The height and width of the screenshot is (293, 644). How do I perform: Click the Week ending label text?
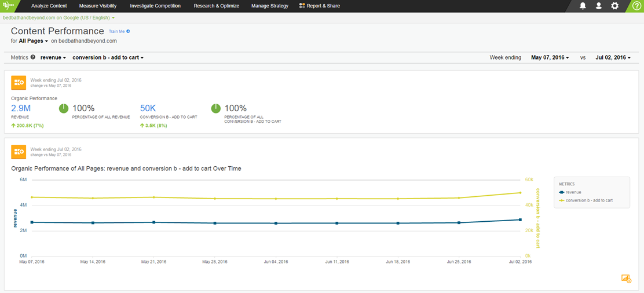pyautogui.click(x=505, y=58)
